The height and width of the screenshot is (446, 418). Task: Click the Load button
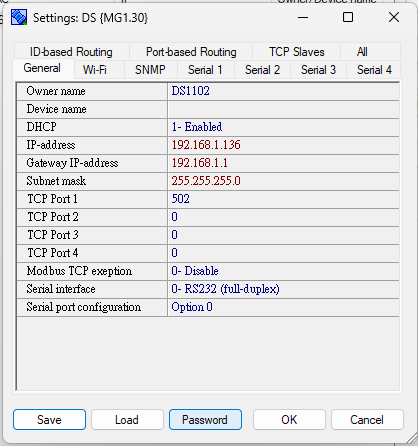127,420
